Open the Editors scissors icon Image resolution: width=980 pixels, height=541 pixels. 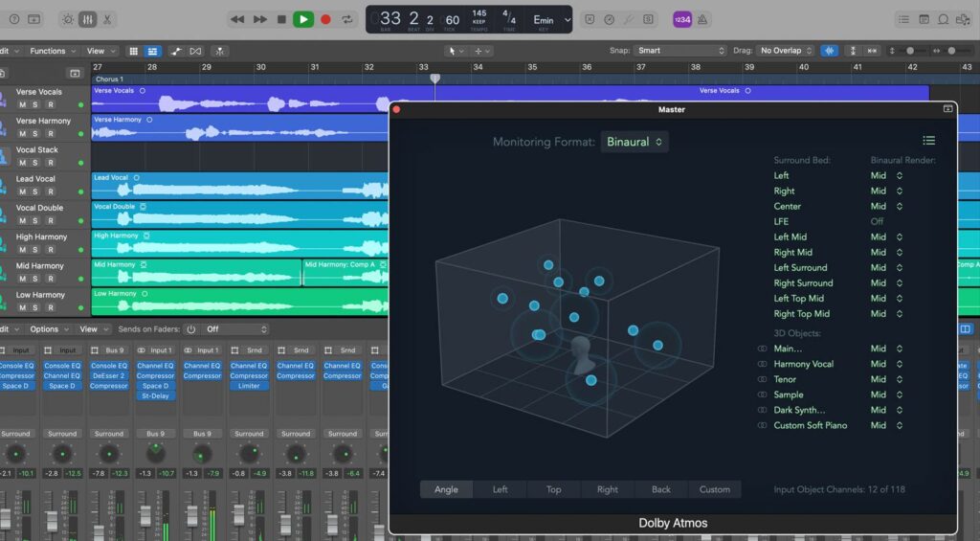107,19
